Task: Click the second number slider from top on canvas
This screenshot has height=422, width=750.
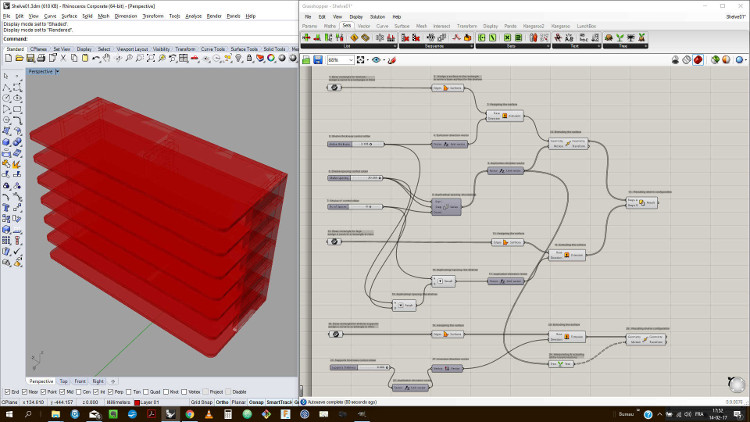Action: (x=355, y=178)
